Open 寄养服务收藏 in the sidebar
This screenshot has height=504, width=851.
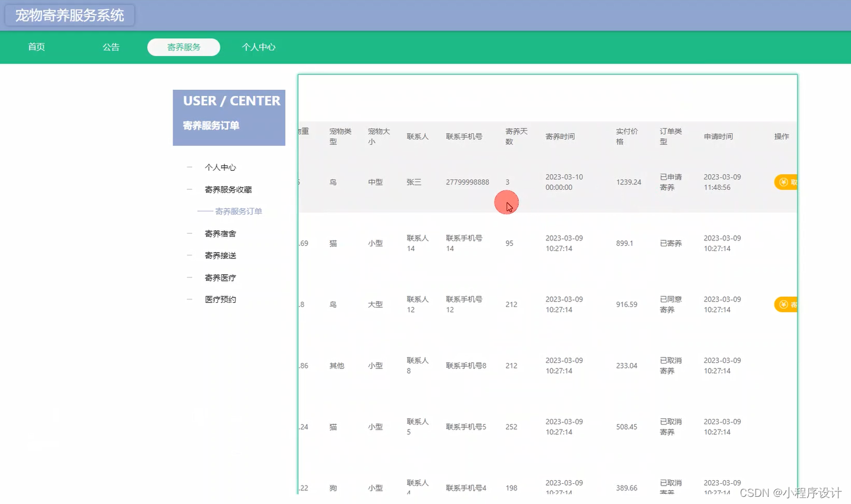click(x=228, y=189)
